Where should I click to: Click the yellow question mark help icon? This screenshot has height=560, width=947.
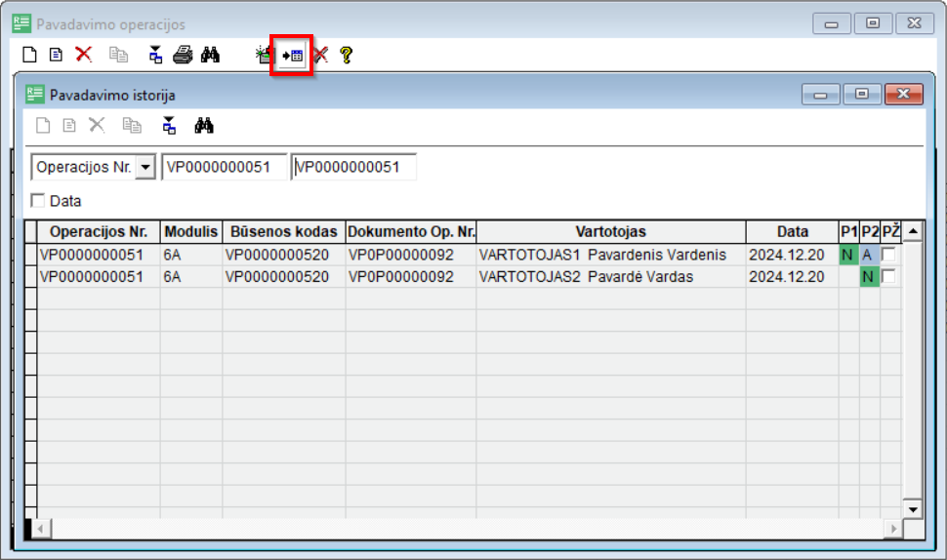click(346, 55)
